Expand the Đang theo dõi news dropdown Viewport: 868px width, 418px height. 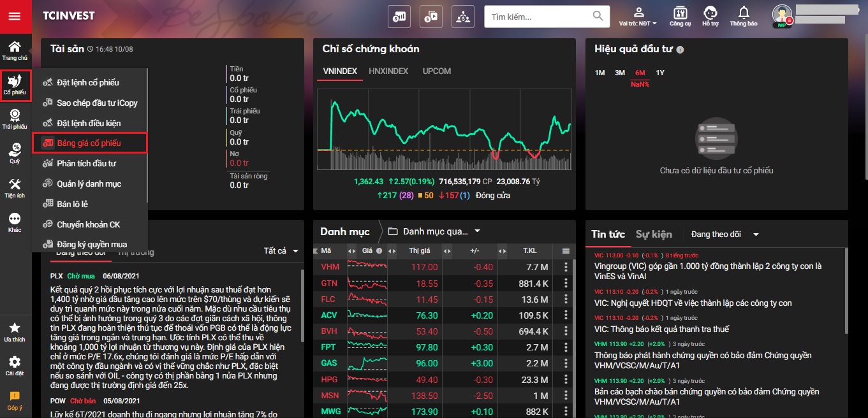725,234
